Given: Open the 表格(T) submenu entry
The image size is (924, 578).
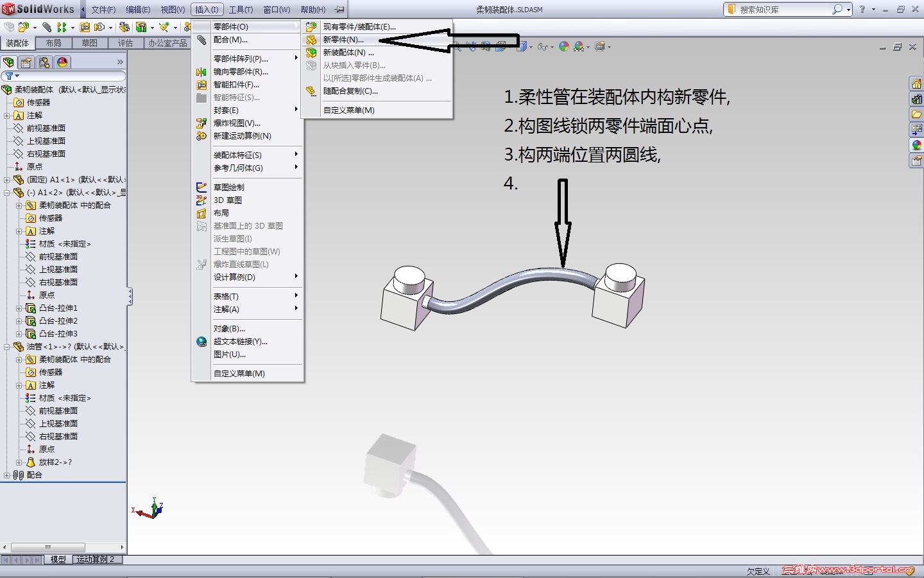Looking at the screenshot, I should point(248,297).
